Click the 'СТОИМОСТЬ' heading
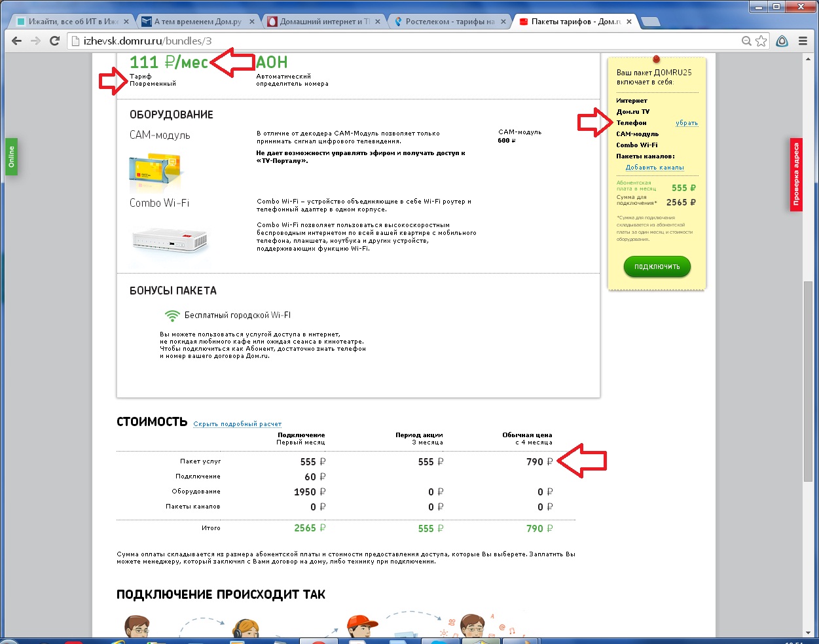 point(152,422)
